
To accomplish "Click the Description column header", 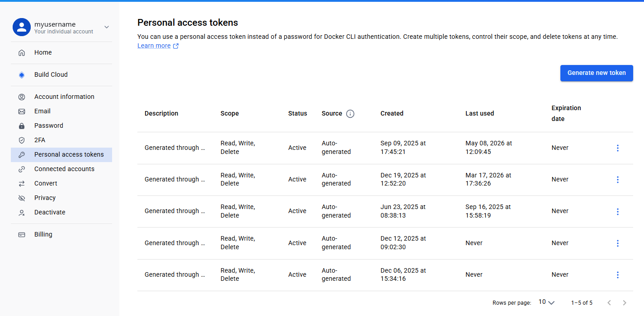I will 161,114.
